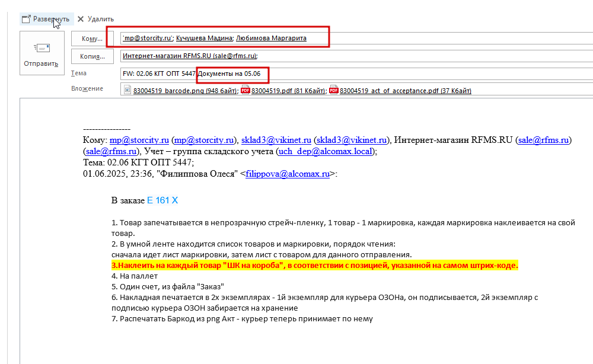This screenshot has width=593, height=364.
Task: Select recipient Кучушева Мадина
Action: [x=204, y=38]
